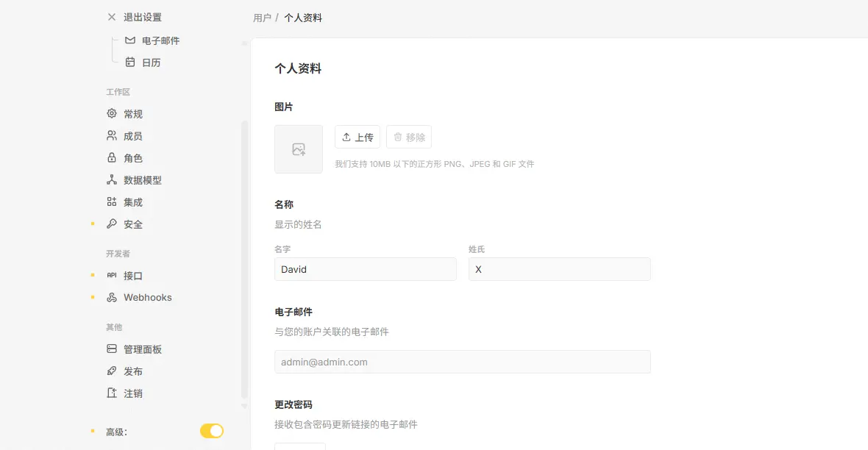Select 发布 in the sidebar
Viewport: 868px width, 450px height.
pos(132,371)
